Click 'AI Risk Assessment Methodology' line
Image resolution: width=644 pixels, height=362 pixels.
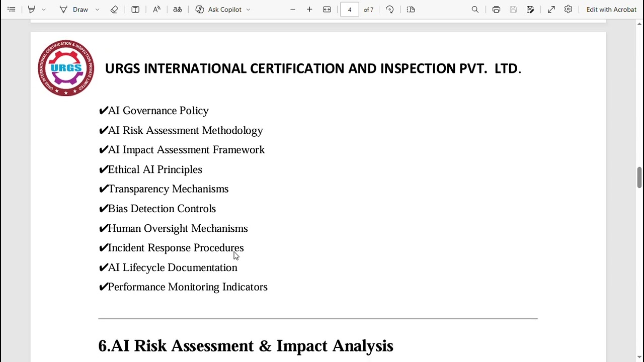click(x=181, y=130)
